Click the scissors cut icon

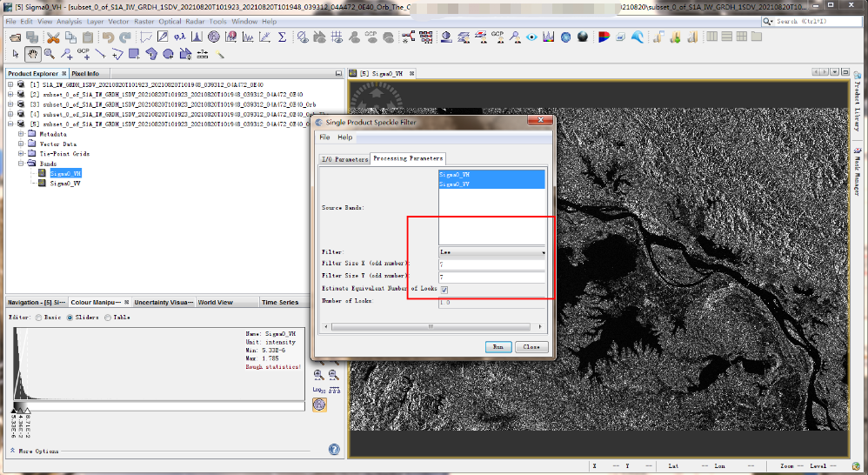tap(53, 37)
